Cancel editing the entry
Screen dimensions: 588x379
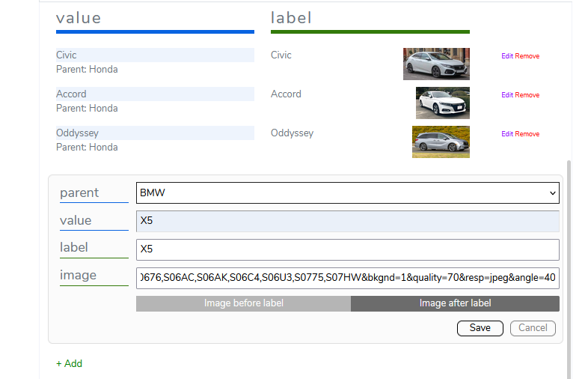(x=533, y=328)
